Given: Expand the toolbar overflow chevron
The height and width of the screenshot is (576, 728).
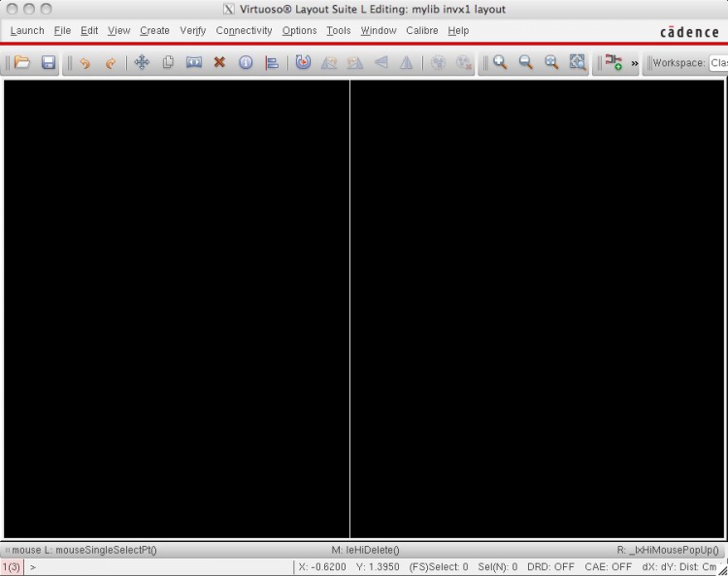Looking at the screenshot, I should tap(635, 63).
